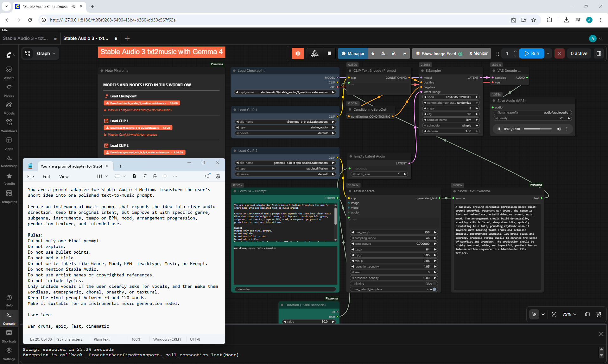Click Show Image Feed button
The image size is (608, 364).
(439, 53)
